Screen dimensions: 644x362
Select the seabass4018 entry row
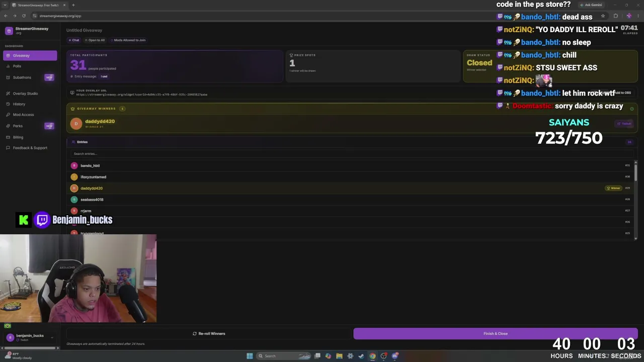(x=351, y=200)
